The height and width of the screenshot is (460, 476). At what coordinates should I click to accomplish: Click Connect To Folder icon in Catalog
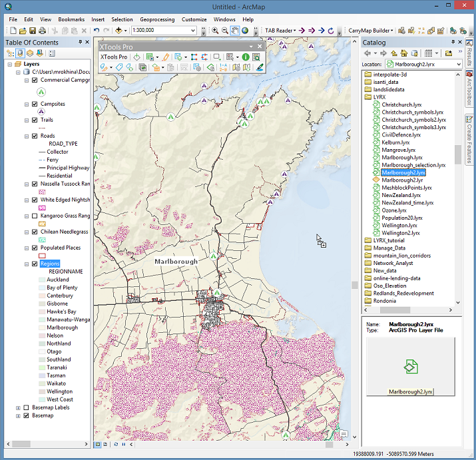coord(449,53)
